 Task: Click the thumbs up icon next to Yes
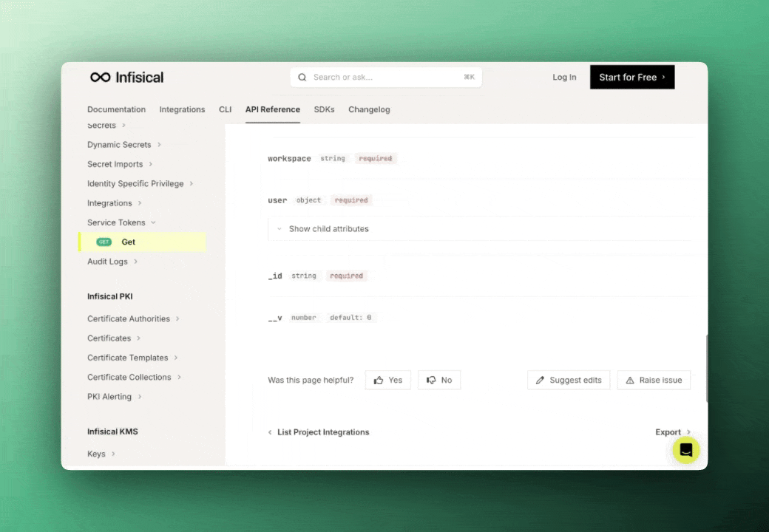(x=379, y=380)
